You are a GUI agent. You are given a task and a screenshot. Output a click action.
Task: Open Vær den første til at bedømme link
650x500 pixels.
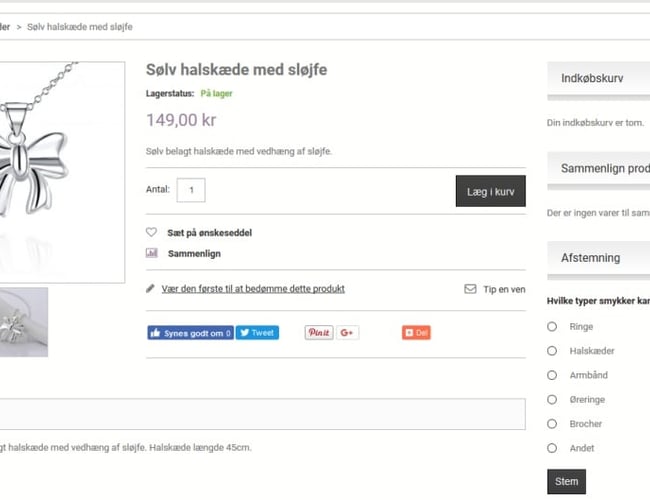(253, 289)
